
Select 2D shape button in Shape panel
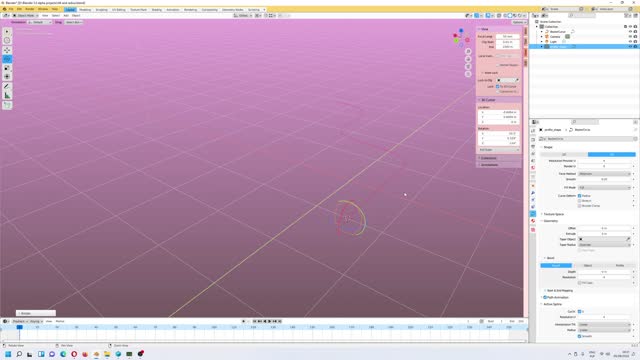point(564,154)
